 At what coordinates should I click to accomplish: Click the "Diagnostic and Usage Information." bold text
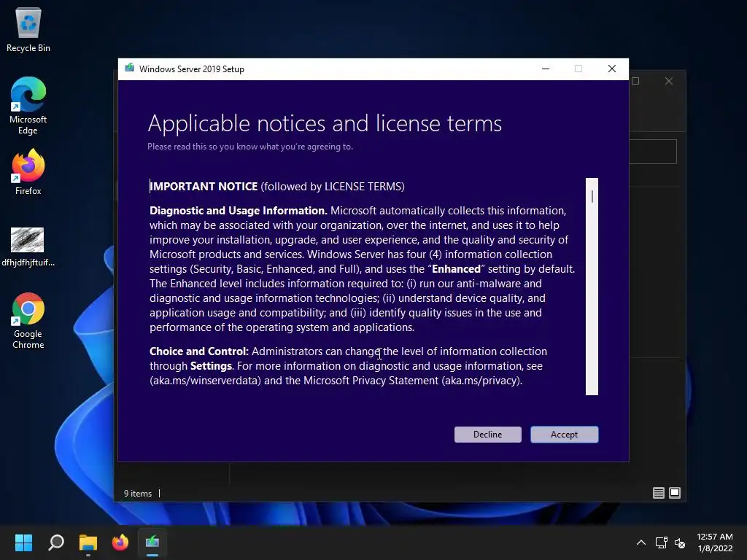click(x=239, y=211)
